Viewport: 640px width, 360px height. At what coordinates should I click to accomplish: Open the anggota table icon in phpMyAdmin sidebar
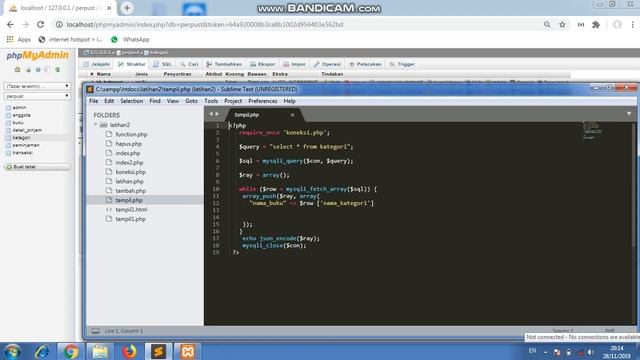coord(8,115)
